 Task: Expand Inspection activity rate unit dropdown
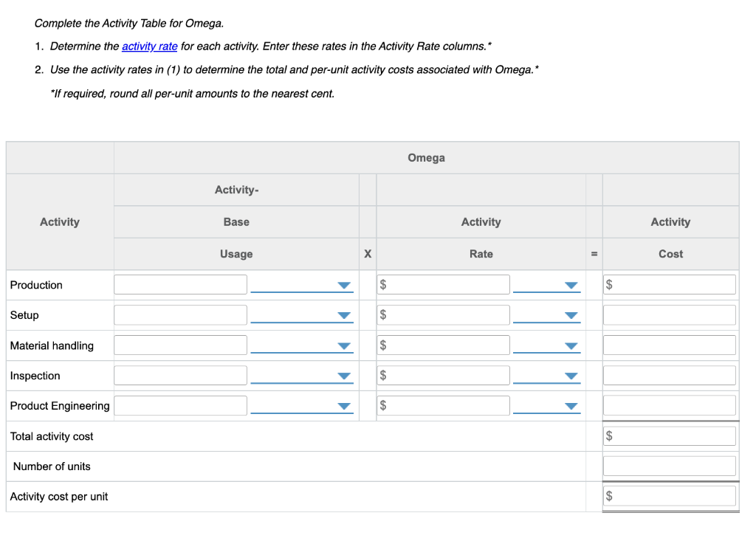pos(546,376)
